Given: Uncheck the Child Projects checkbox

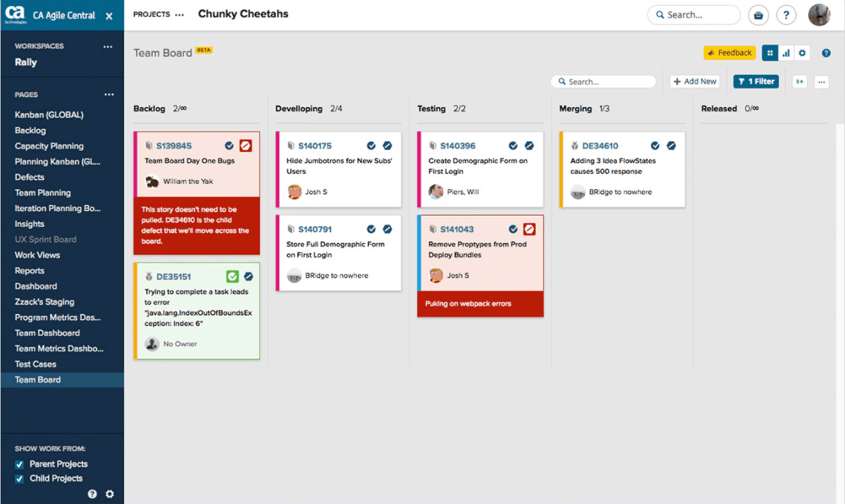Looking at the screenshot, I should 20,478.
